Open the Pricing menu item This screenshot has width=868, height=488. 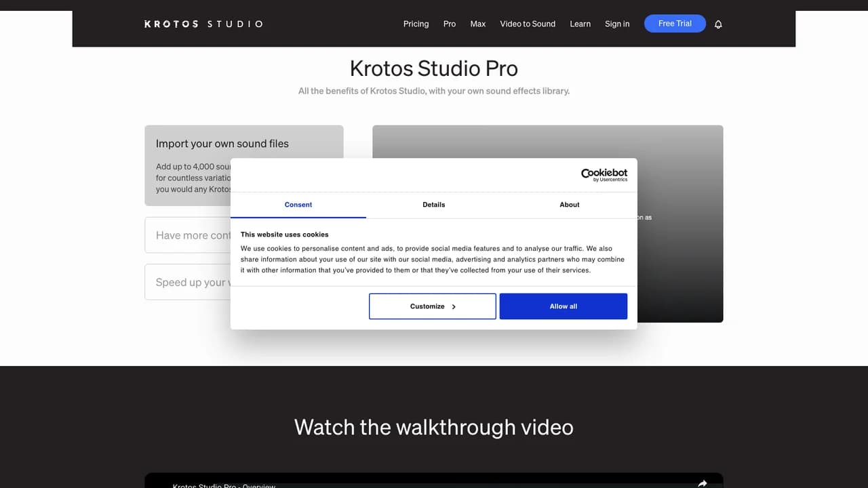416,24
